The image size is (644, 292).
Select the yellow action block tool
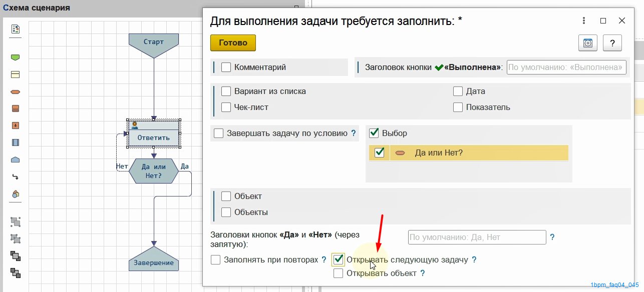tap(15, 74)
